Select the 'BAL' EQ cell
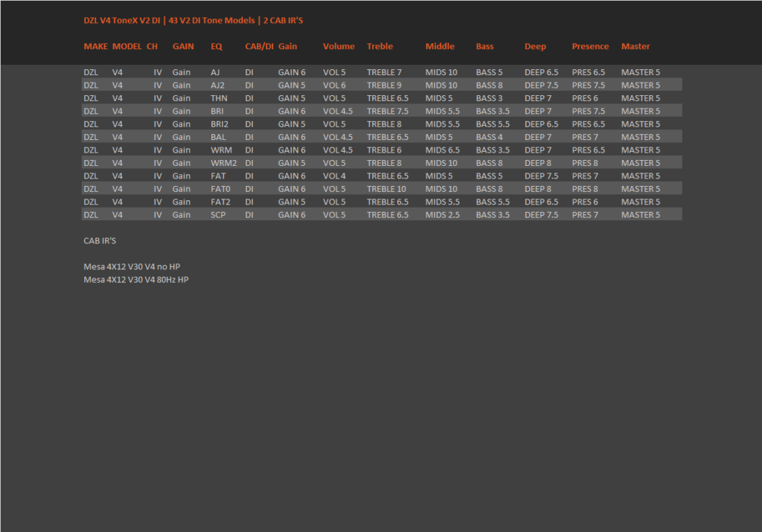This screenshot has width=762, height=532. point(218,137)
